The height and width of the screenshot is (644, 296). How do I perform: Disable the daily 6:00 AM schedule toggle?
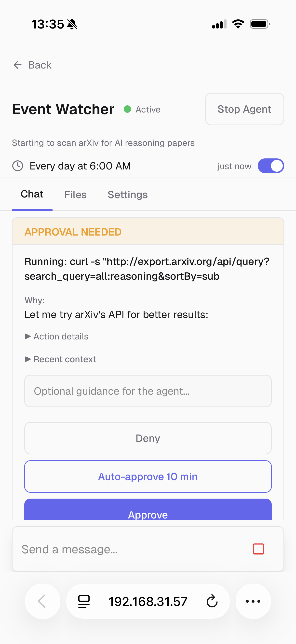tap(271, 166)
